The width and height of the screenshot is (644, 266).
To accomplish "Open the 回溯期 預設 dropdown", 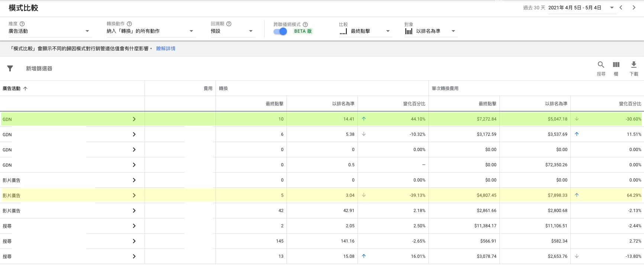I will pos(232,31).
